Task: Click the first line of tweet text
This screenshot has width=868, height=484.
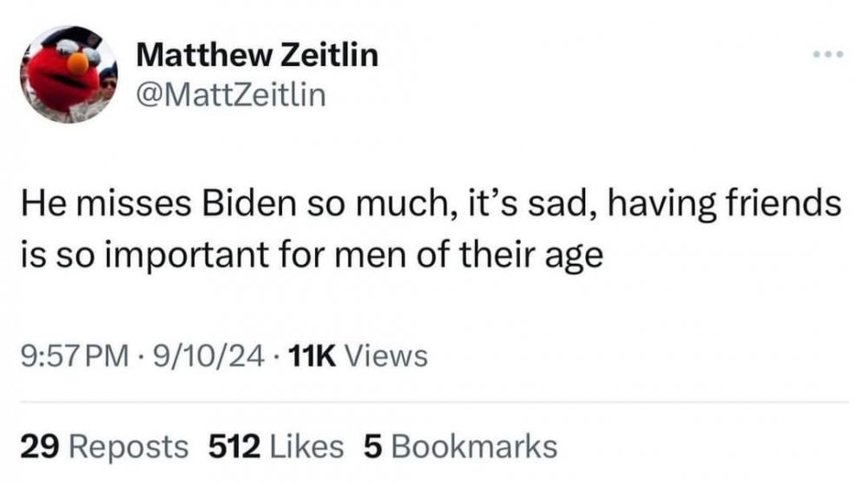Action: pos(431,206)
